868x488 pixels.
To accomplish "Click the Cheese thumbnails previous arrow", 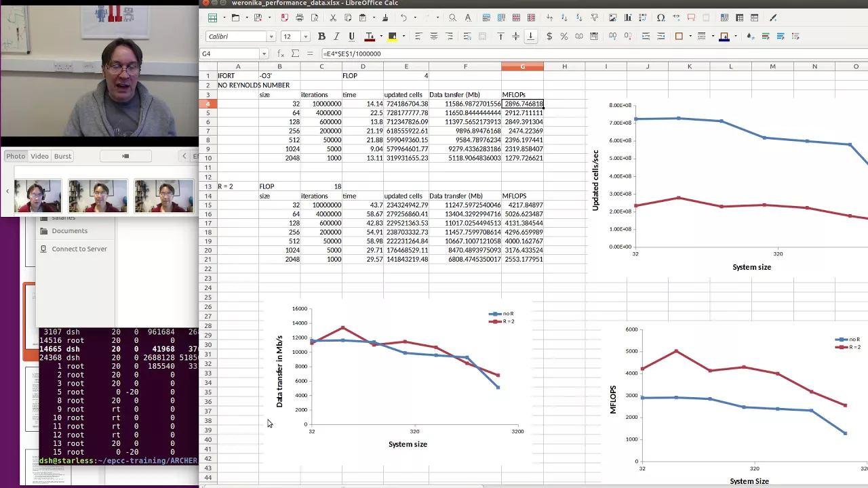I will pyautogui.click(x=7, y=190).
